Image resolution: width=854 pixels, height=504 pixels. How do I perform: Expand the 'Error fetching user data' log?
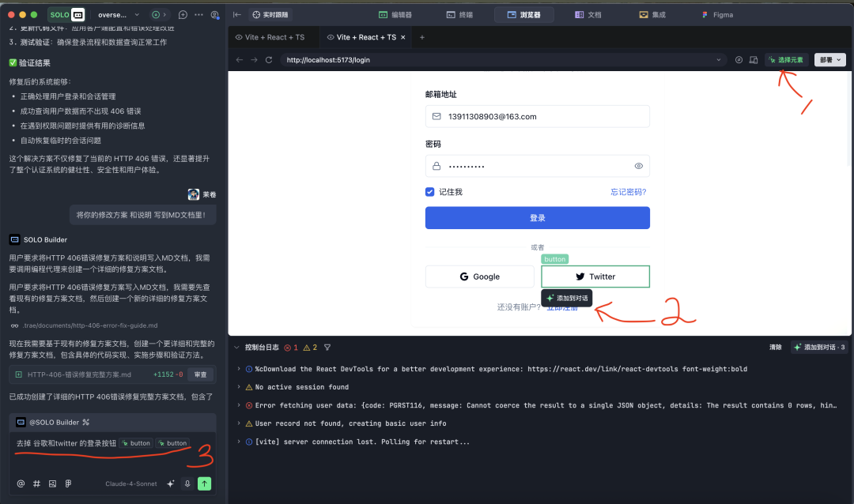click(239, 405)
